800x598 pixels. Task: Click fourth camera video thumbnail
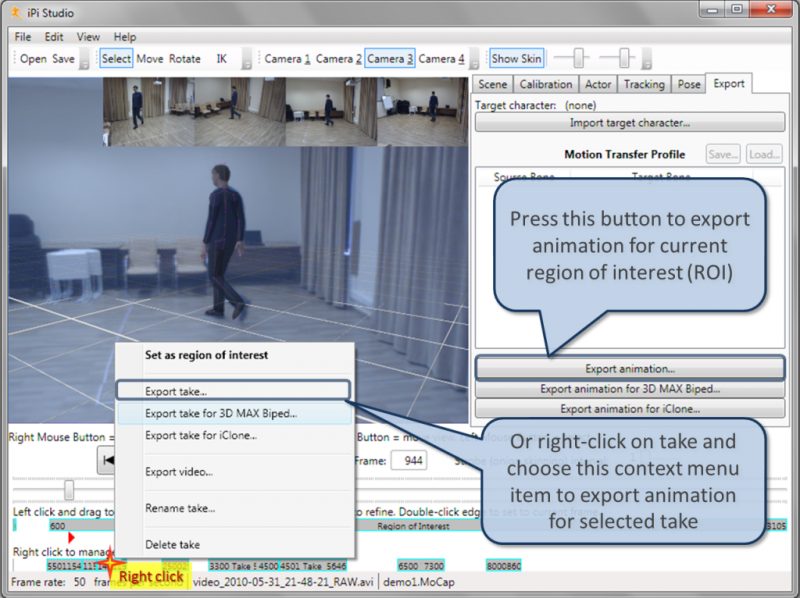click(422, 112)
